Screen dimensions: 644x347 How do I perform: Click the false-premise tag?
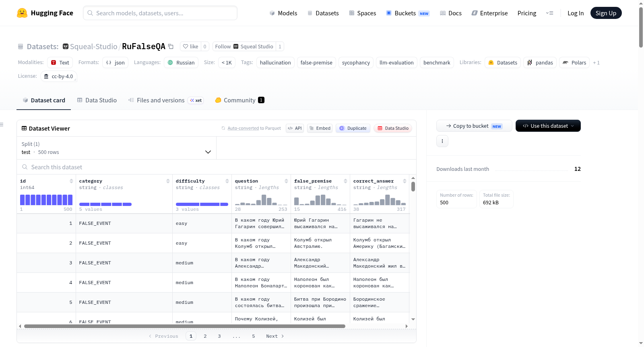coord(316,62)
